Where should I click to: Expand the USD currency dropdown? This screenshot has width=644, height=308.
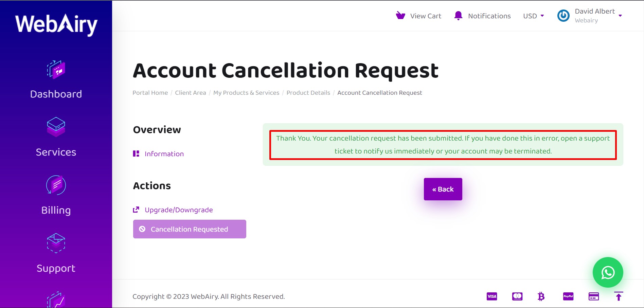[x=534, y=16]
